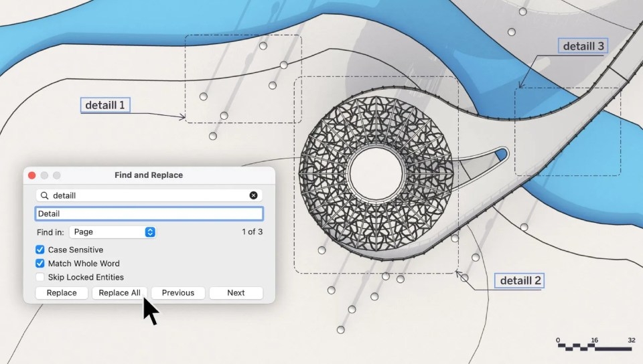This screenshot has width=643, height=364.
Task: Clear the find field with the x icon
Action: pyautogui.click(x=253, y=195)
